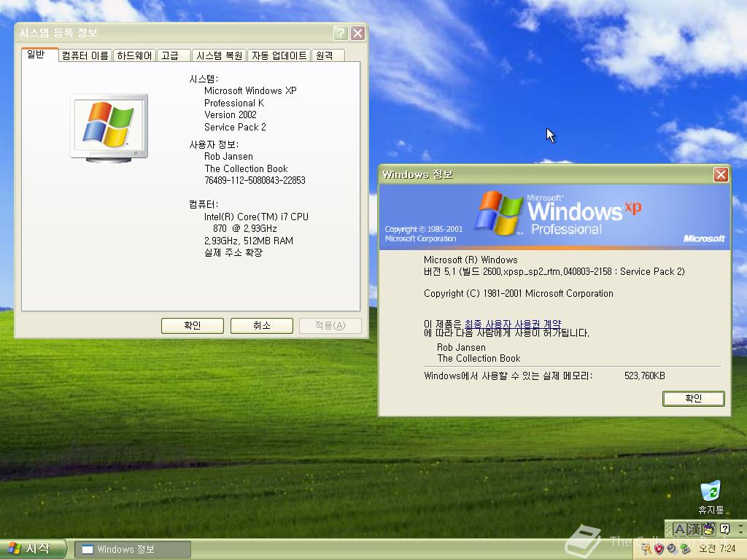Click the Windows logo monitor image in system properties

coord(109,128)
